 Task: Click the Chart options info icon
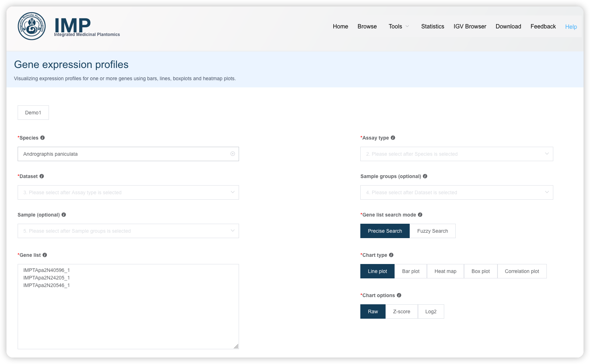(399, 295)
